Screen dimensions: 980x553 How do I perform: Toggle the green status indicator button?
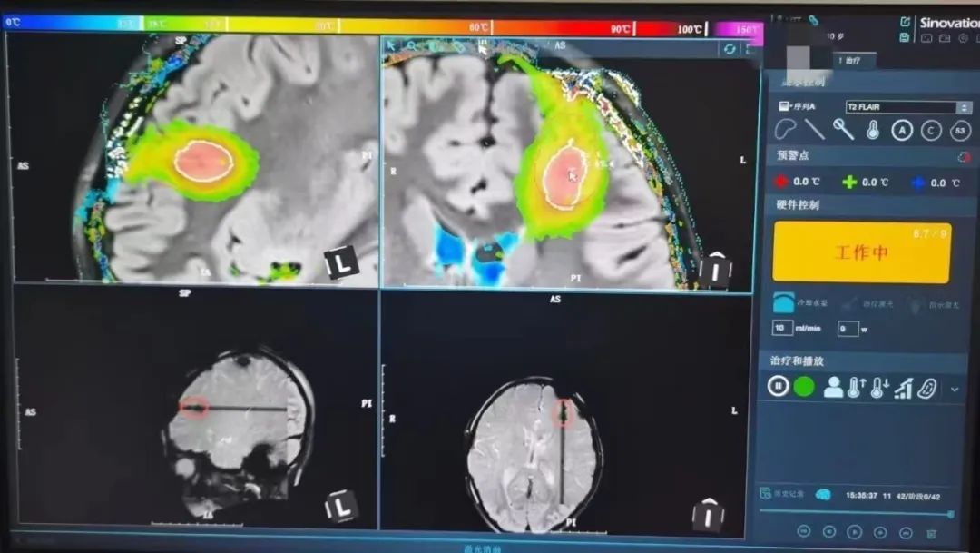[x=804, y=387]
